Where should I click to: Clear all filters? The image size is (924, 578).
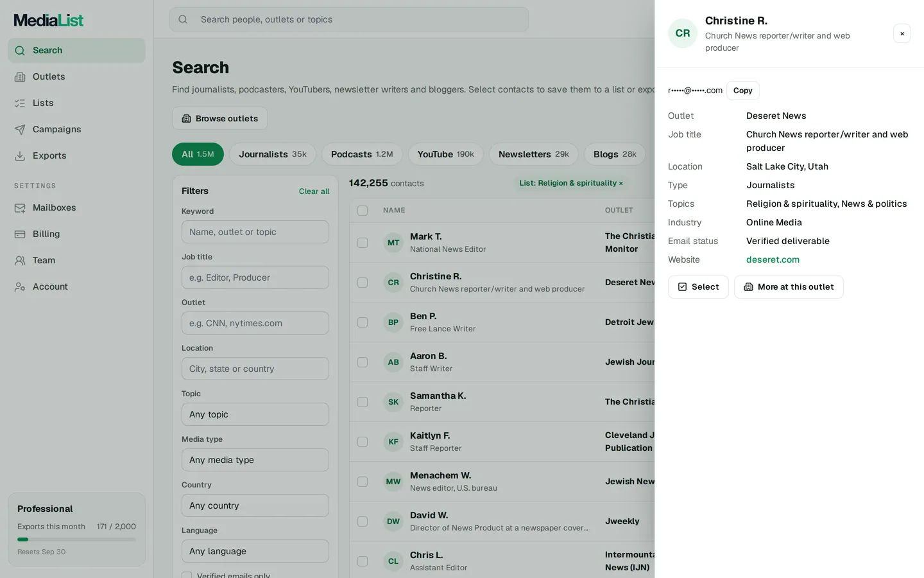[314, 191]
